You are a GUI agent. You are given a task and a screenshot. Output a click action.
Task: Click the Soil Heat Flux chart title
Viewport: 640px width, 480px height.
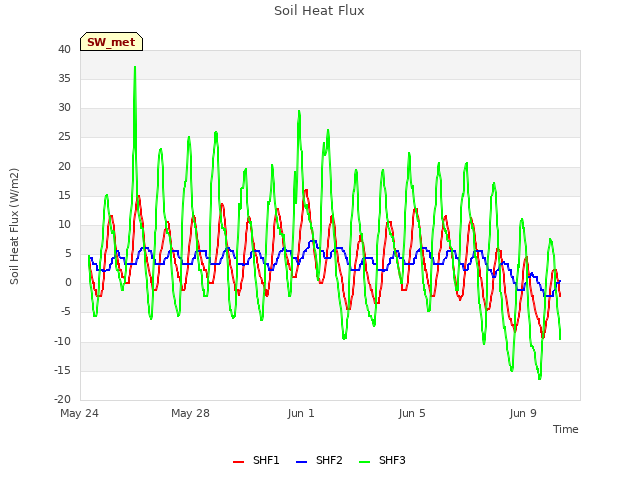pyautogui.click(x=319, y=11)
